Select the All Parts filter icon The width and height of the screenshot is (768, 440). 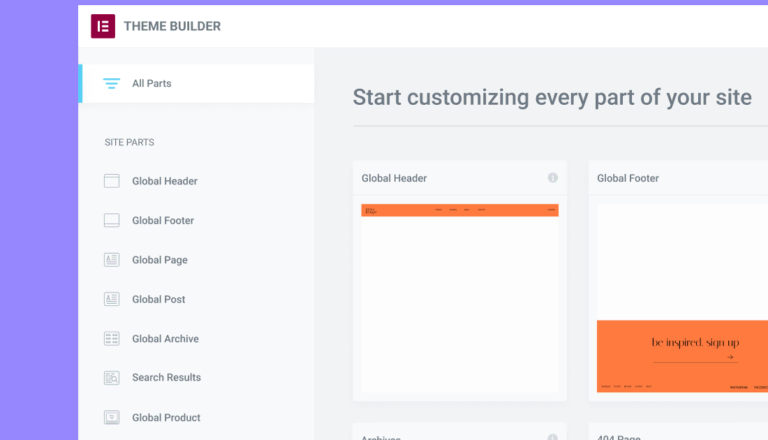click(x=111, y=83)
